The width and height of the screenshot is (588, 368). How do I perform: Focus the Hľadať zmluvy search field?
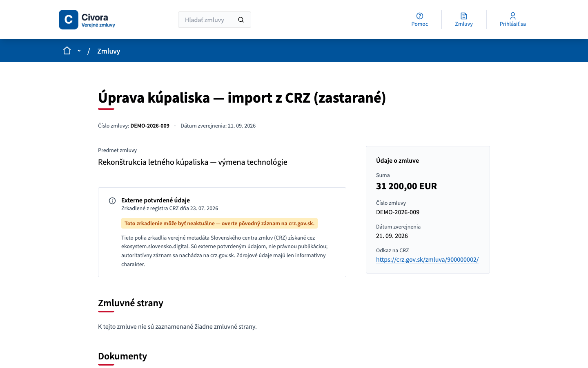214,20
